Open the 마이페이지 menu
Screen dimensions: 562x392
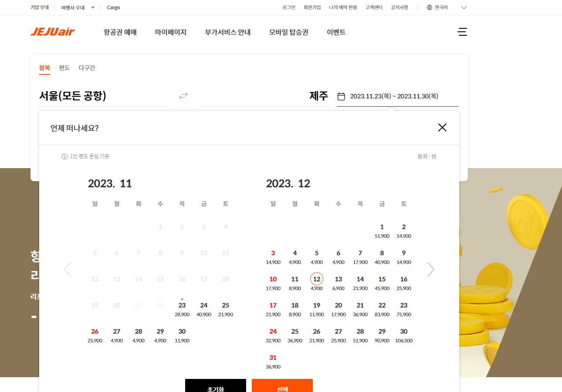coord(171,32)
